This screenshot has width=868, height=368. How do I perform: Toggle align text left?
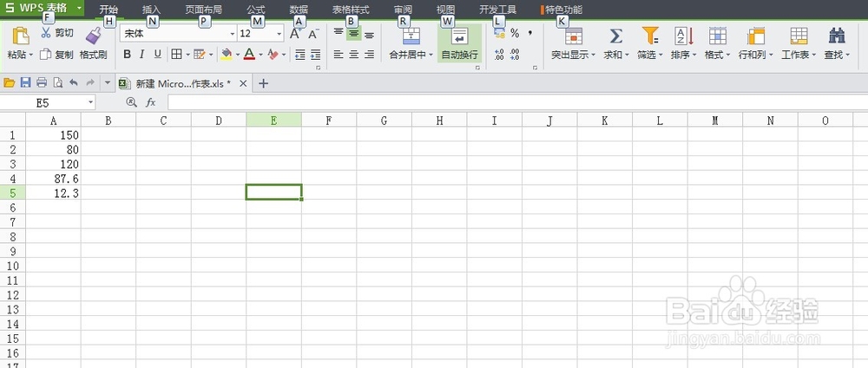[339, 54]
